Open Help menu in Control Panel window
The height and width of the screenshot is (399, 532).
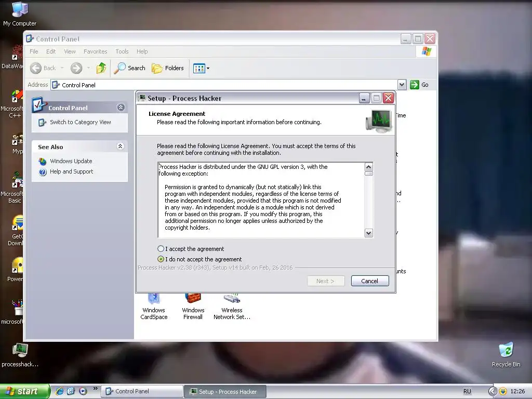(142, 51)
